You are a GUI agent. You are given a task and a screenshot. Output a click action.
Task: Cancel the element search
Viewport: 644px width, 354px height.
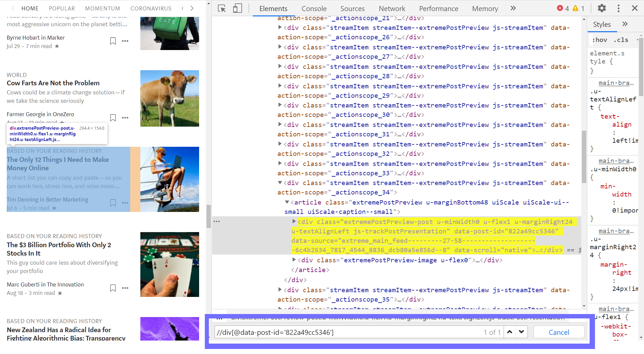point(559,332)
